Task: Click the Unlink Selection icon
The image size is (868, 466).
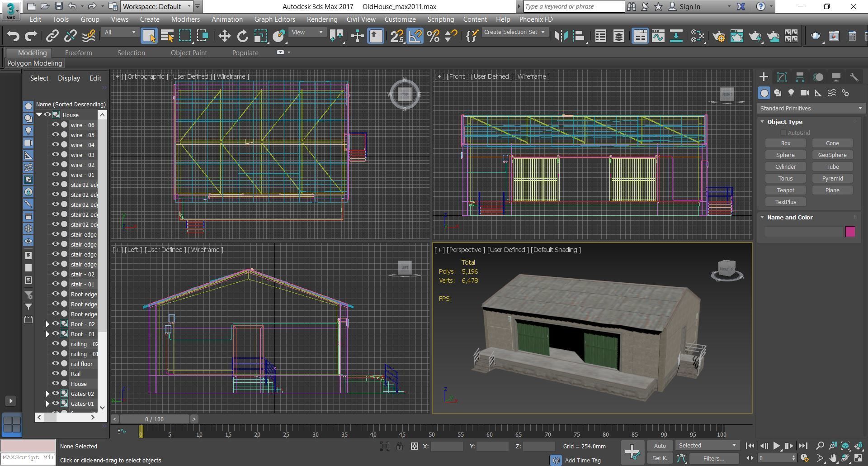Action: pyautogui.click(x=71, y=36)
